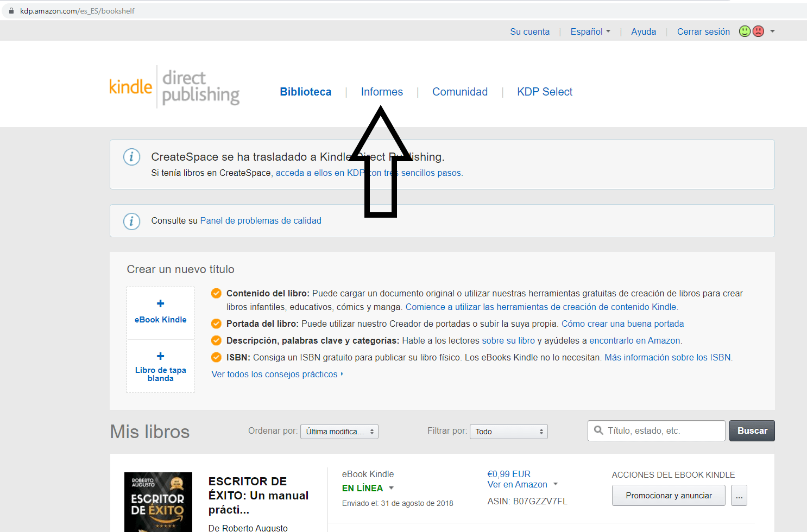The width and height of the screenshot is (807, 532).
Task: Open the Ordenar por dropdown
Action: pos(339,432)
